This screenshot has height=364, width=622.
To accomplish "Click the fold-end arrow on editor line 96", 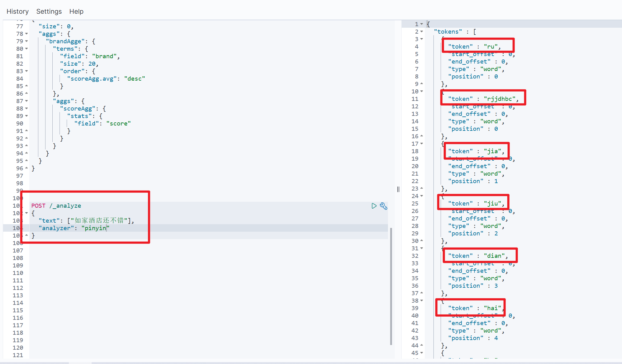I will pyautogui.click(x=26, y=168).
